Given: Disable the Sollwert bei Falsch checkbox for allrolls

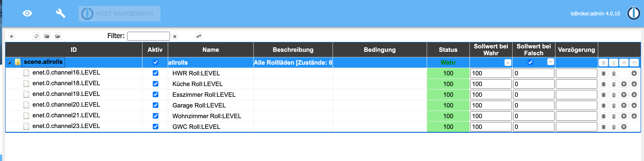Looking at the screenshot, I should coord(530,62).
